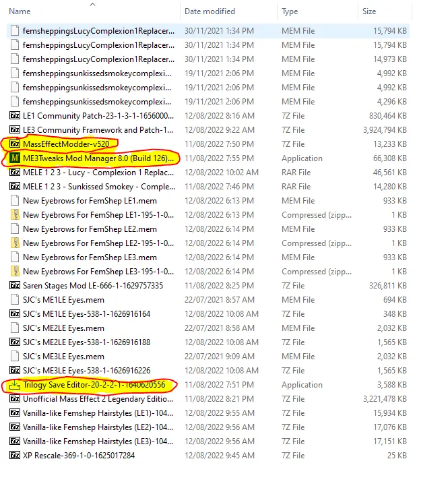
Task: Click 7z icon of SJC's ME3LE Eyes-538
Action: (15, 371)
